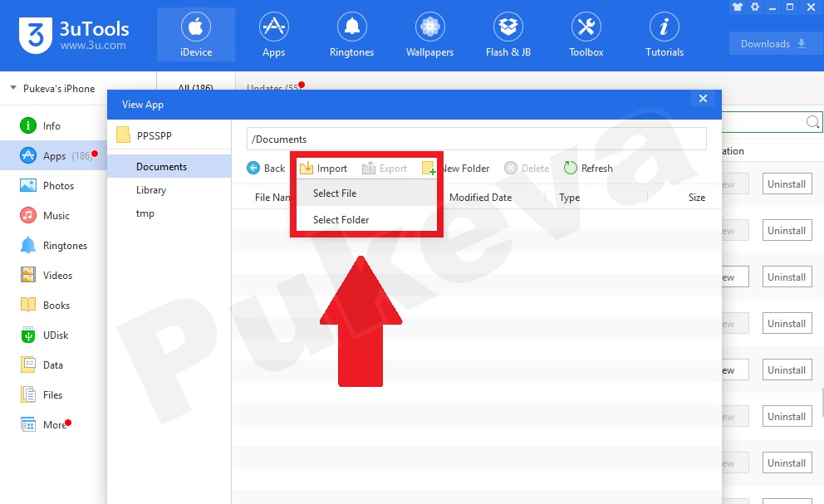Sort by Size column
824x504 pixels.
click(697, 197)
